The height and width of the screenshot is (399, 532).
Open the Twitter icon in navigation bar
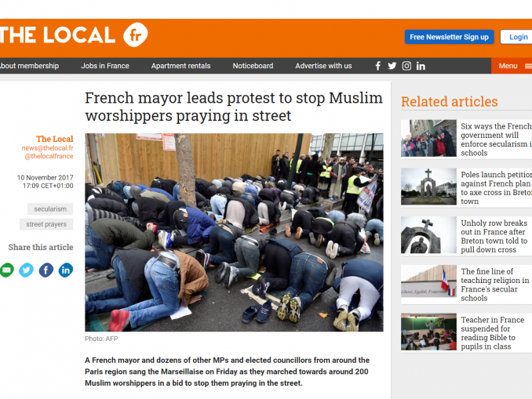point(392,66)
